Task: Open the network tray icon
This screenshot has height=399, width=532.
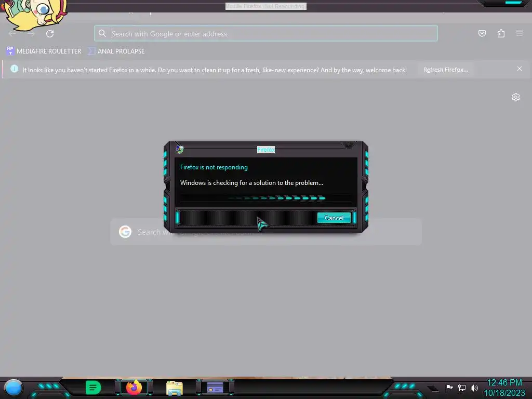Action: 462,388
